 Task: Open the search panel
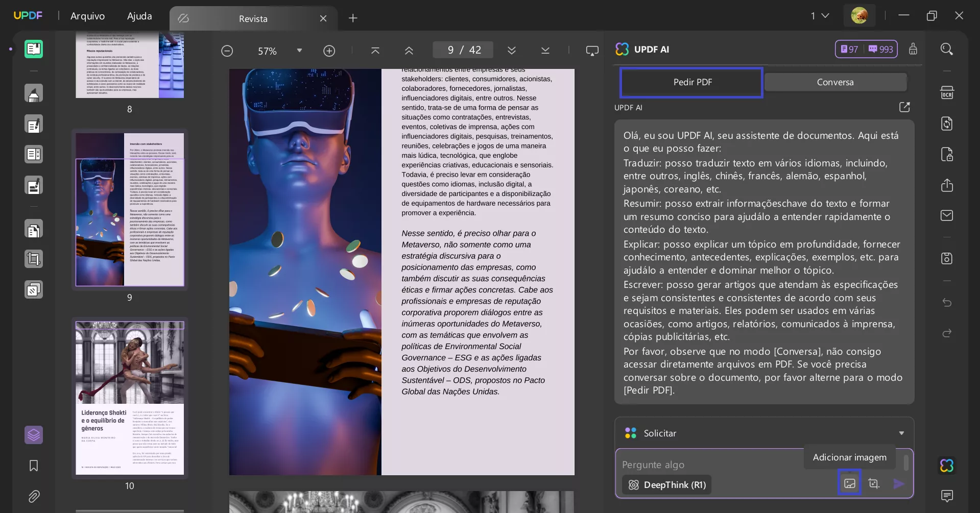pos(946,49)
